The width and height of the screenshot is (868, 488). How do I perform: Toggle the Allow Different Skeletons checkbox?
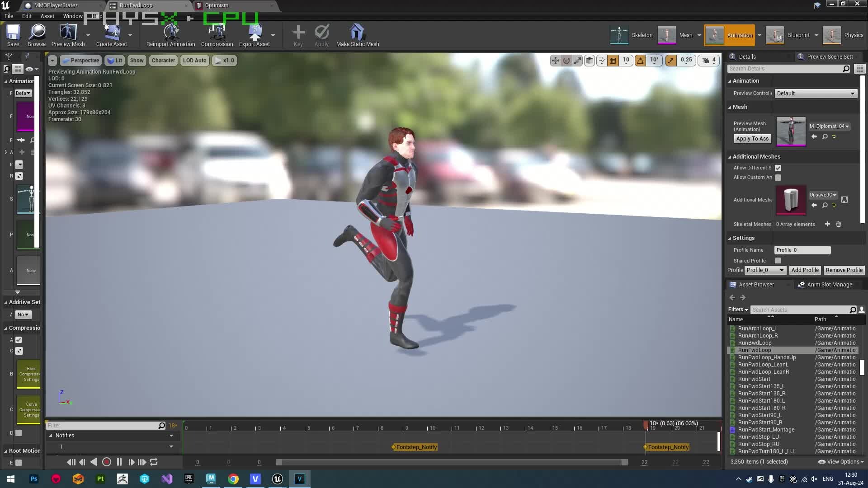coord(778,168)
